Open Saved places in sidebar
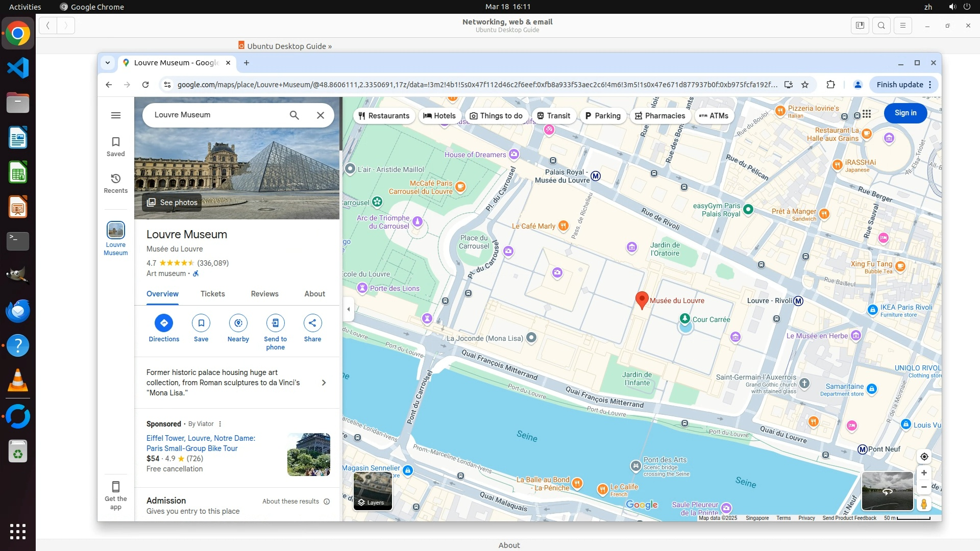The width and height of the screenshot is (980, 551). [116, 146]
